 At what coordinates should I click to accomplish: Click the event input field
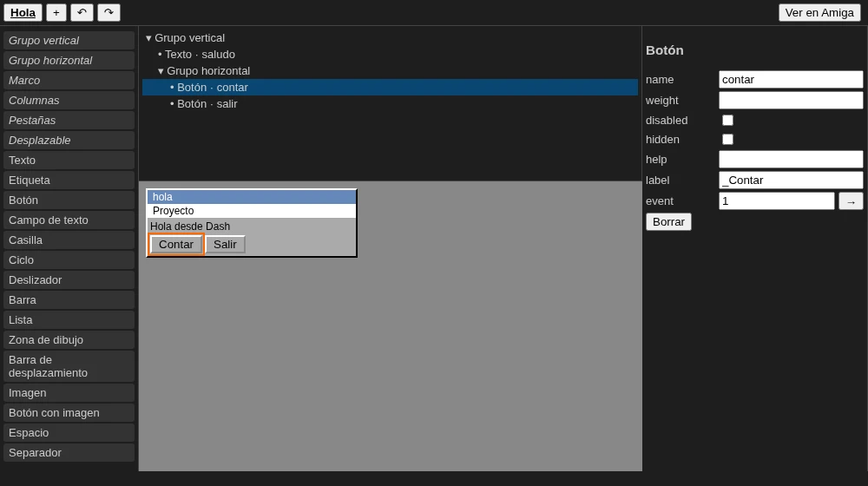[x=776, y=201]
